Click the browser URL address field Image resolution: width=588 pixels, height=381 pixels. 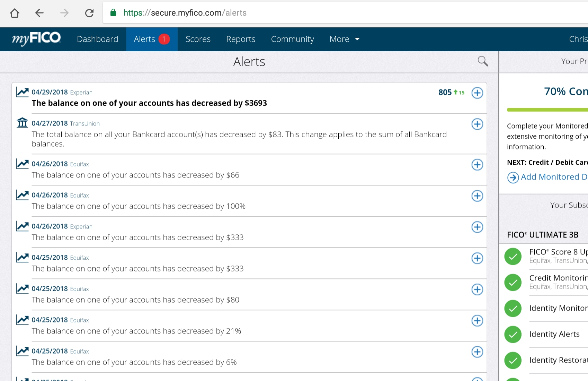[x=345, y=13]
